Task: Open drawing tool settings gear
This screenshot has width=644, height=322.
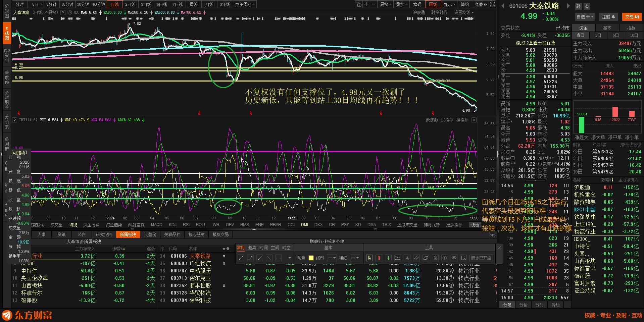Action: pos(445,258)
